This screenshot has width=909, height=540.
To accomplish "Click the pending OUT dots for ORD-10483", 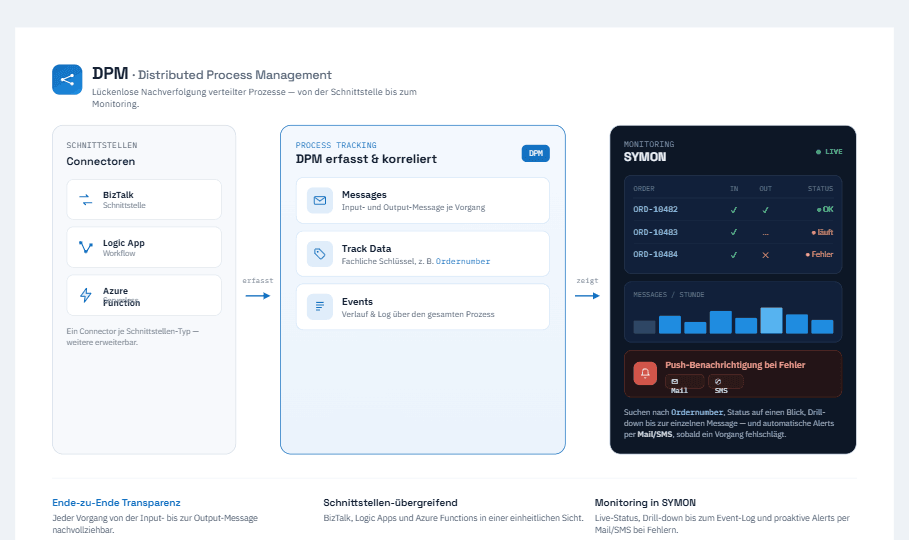I will tap(765, 233).
